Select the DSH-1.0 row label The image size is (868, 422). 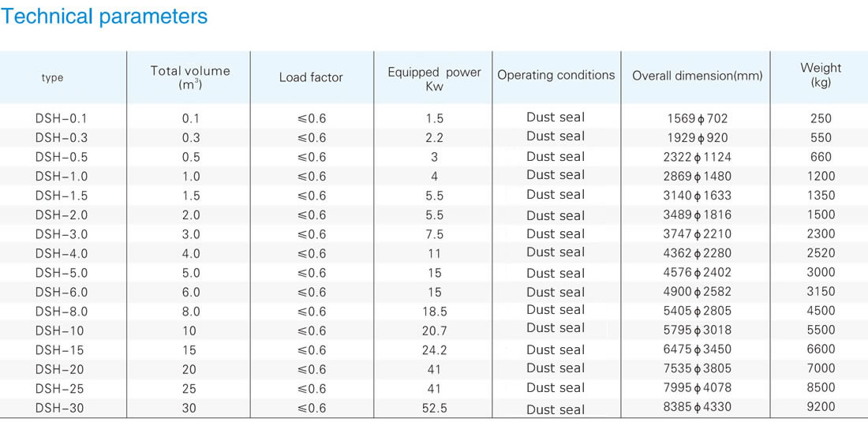62,177
